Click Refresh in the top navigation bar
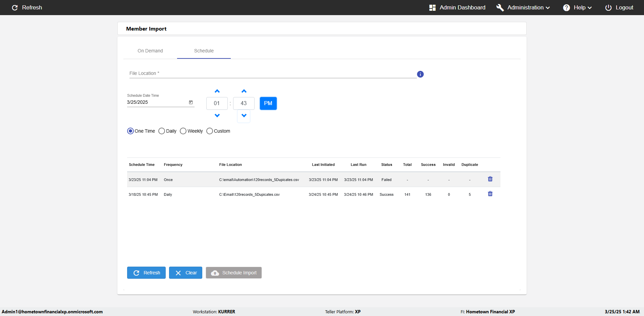Screen dimensions: 644x316 point(27,7)
